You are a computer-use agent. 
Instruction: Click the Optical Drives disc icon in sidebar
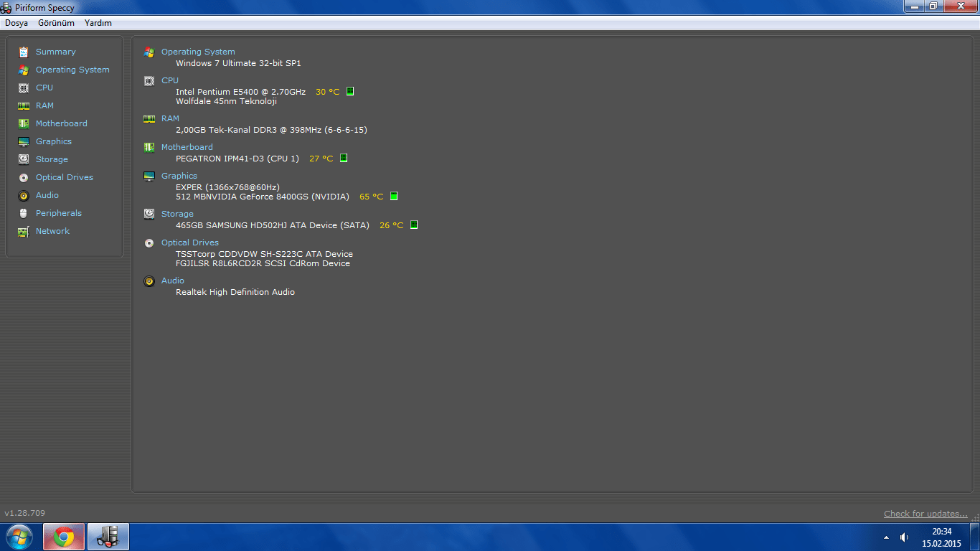click(24, 177)
